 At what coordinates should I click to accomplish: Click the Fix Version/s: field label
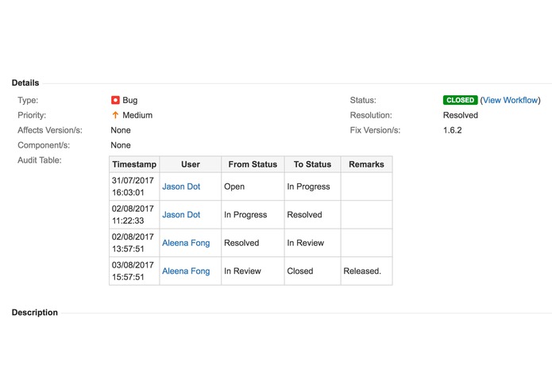(375, 130)
